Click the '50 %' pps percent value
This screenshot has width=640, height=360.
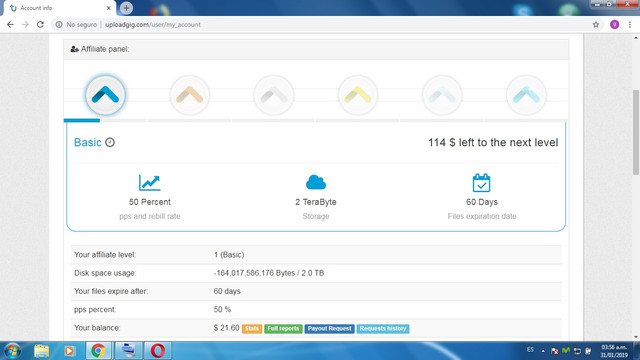coord(222,310)
